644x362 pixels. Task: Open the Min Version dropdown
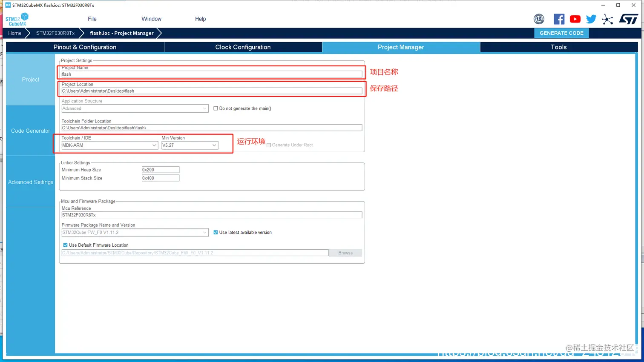point(190,145)
